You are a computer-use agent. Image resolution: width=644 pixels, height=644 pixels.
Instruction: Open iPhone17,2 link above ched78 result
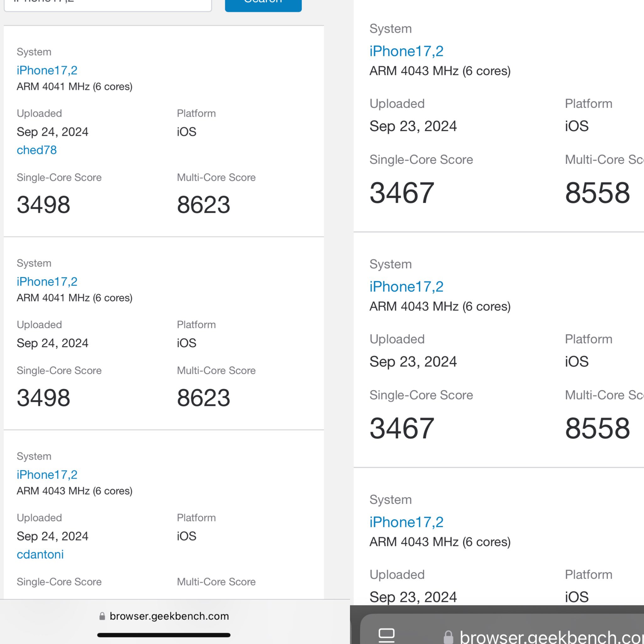coord(47,70)
